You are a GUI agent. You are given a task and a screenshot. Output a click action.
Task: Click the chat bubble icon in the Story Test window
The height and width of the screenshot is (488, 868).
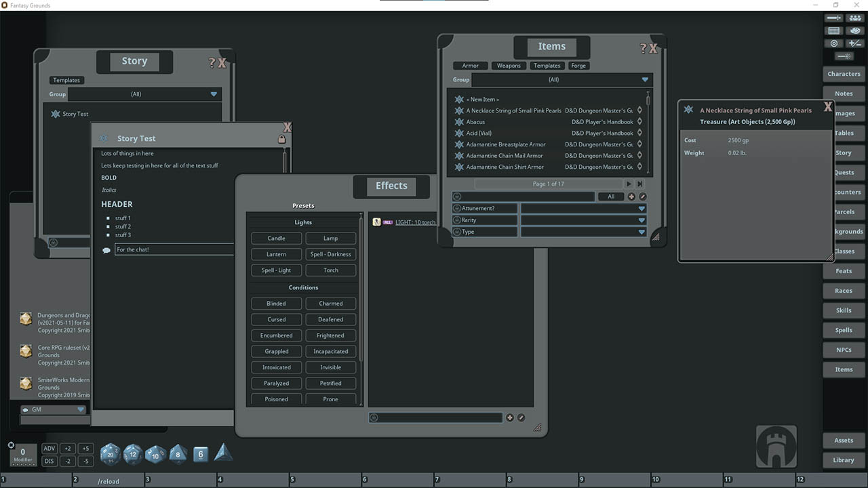click(106, 249)
